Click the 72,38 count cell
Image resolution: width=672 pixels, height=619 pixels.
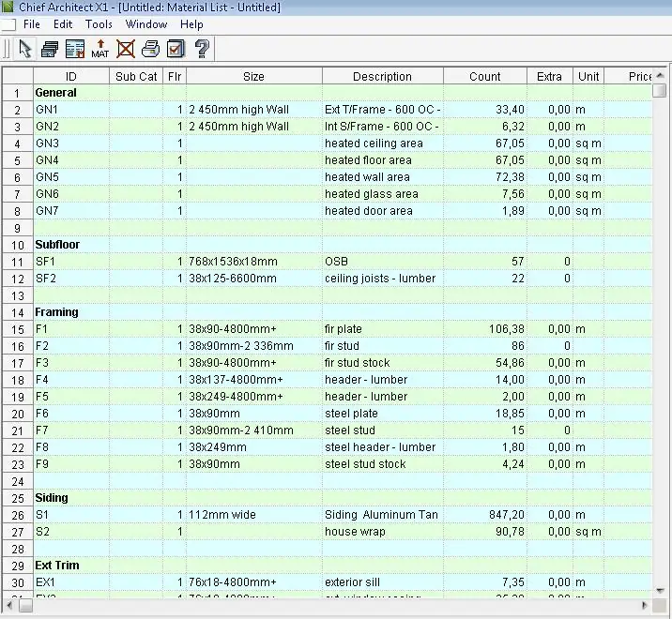(484, 177)
